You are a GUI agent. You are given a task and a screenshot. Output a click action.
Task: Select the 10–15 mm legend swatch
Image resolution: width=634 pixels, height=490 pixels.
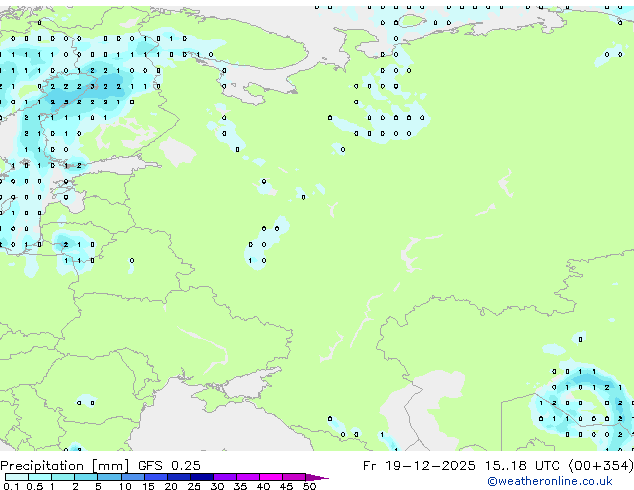[x=132, y=477]
